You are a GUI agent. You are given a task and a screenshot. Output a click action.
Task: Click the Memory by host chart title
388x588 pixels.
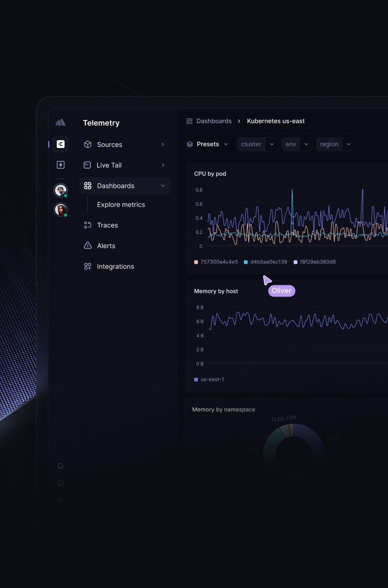(216, 291)
